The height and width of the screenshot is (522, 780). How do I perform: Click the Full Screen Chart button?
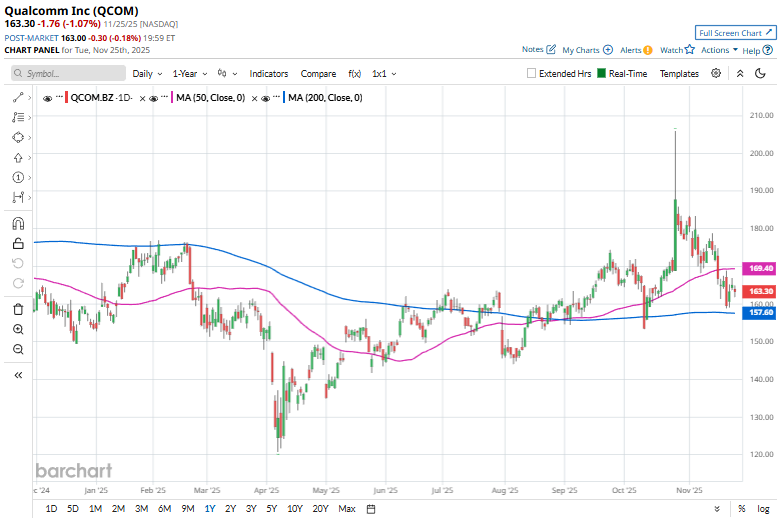tap(736, 32)
